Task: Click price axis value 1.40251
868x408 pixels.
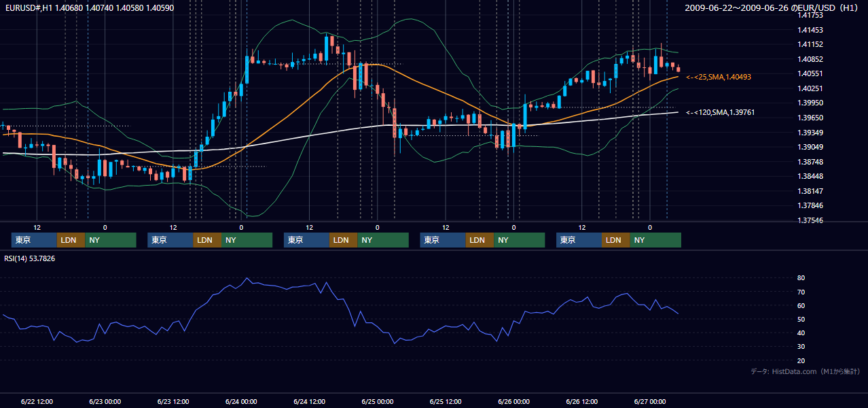Action: point(810,88)
